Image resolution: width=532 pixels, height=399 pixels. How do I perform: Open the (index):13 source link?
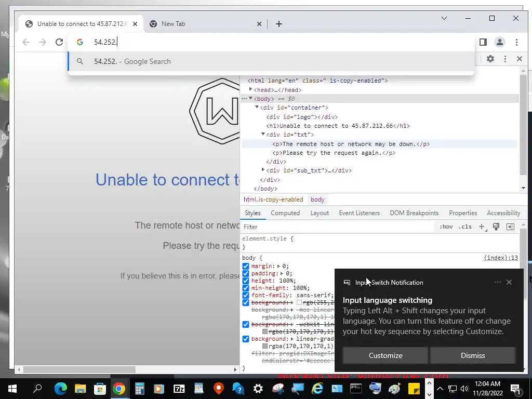point(501,258)
